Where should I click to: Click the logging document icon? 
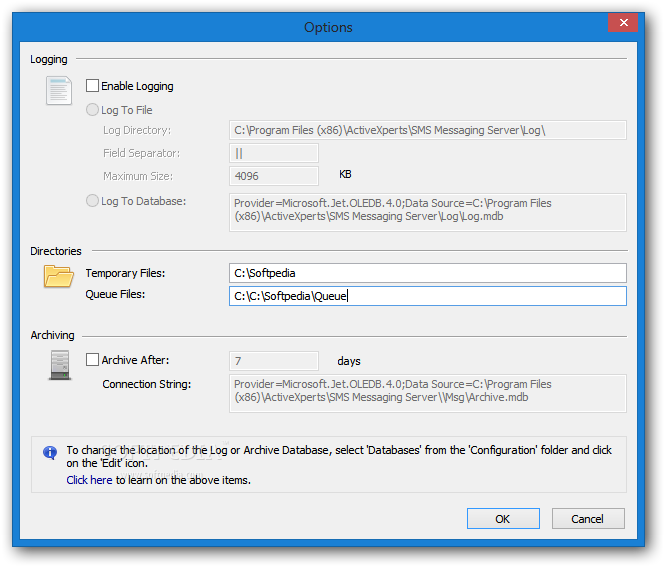pos(59,91)
